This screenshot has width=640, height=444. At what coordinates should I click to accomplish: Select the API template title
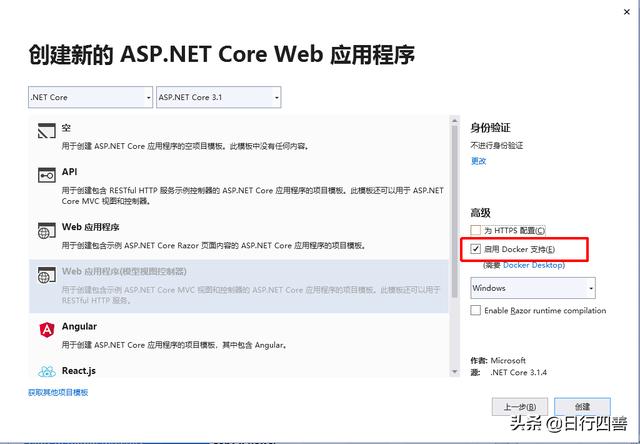[x=69, y=172]
